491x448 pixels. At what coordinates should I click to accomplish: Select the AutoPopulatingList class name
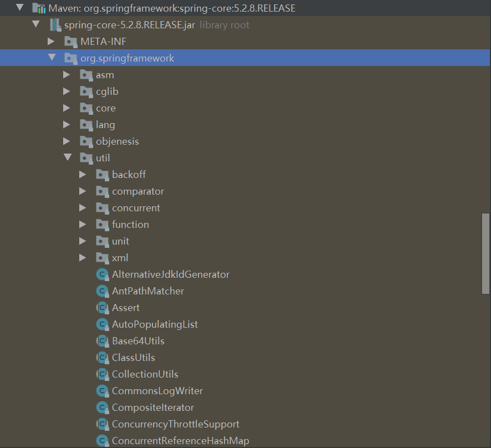coord(155,324)
